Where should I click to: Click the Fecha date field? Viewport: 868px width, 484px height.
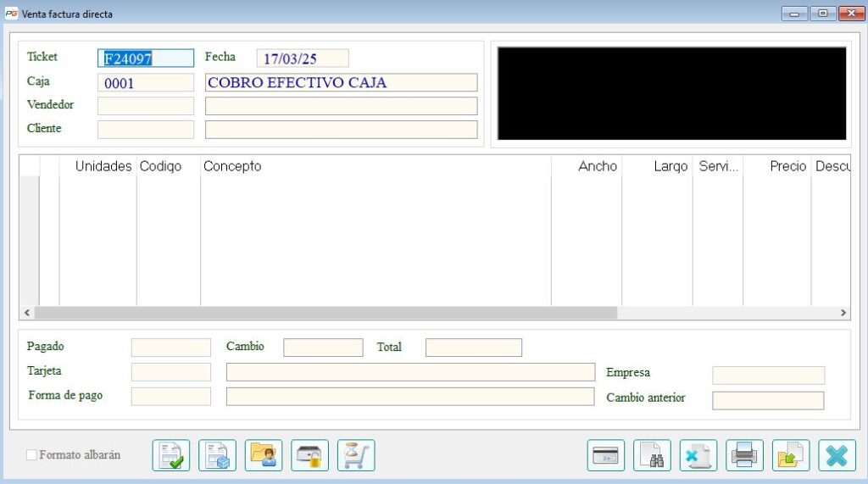pyautogui.click(x=303, y=58)
